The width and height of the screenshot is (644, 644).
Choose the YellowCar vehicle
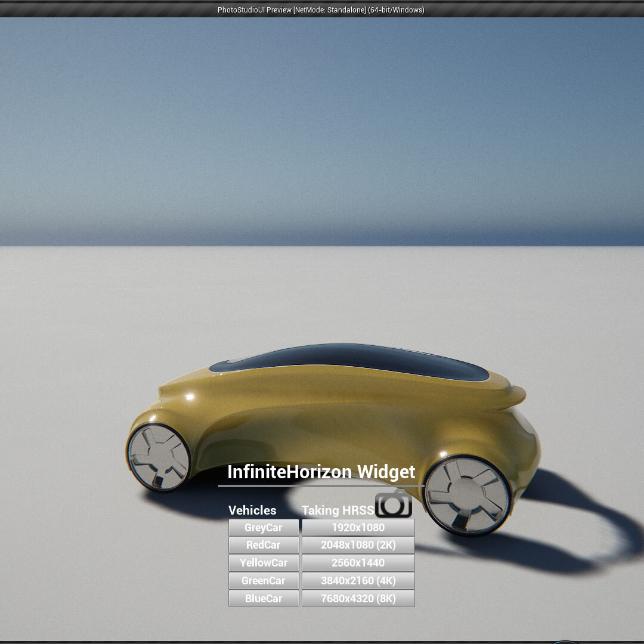(x=264, y=563)
